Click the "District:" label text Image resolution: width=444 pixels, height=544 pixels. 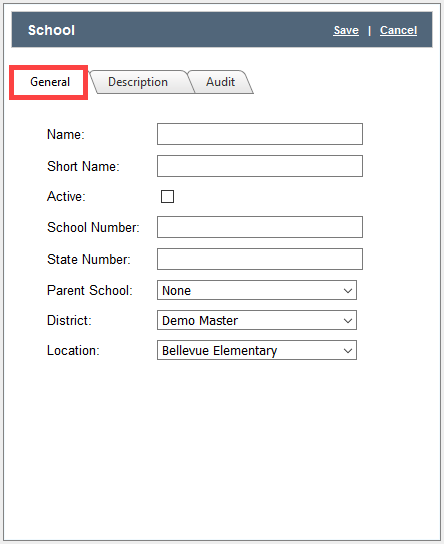point(69,320)
